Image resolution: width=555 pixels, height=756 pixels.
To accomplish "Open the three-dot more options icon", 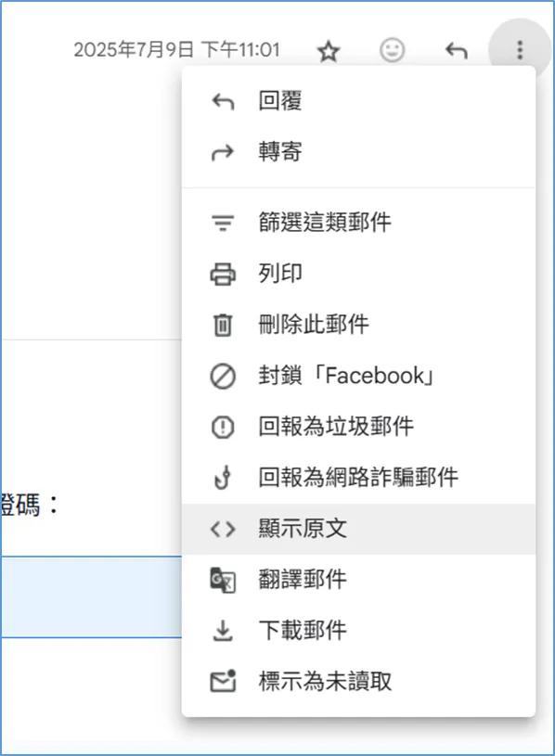I will (x=521, y=48).
